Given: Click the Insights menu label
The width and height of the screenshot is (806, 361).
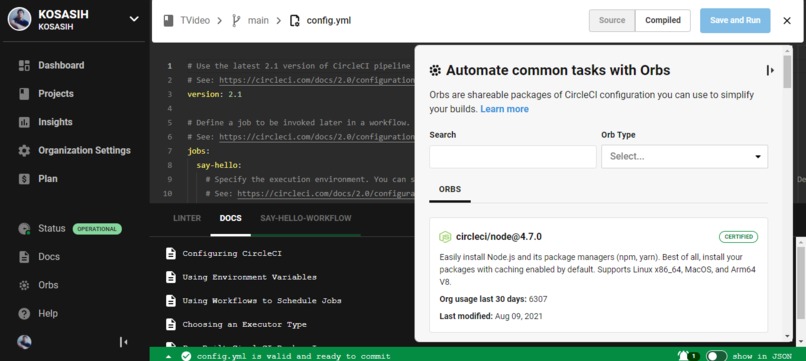Looking at the screenshot, I should [55, 122].
